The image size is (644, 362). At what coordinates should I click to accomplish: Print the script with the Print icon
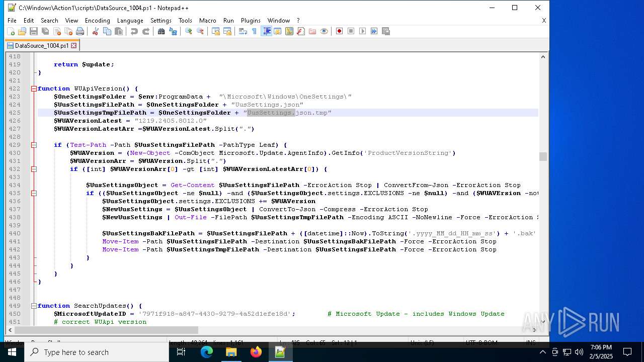tap(80, 31)
